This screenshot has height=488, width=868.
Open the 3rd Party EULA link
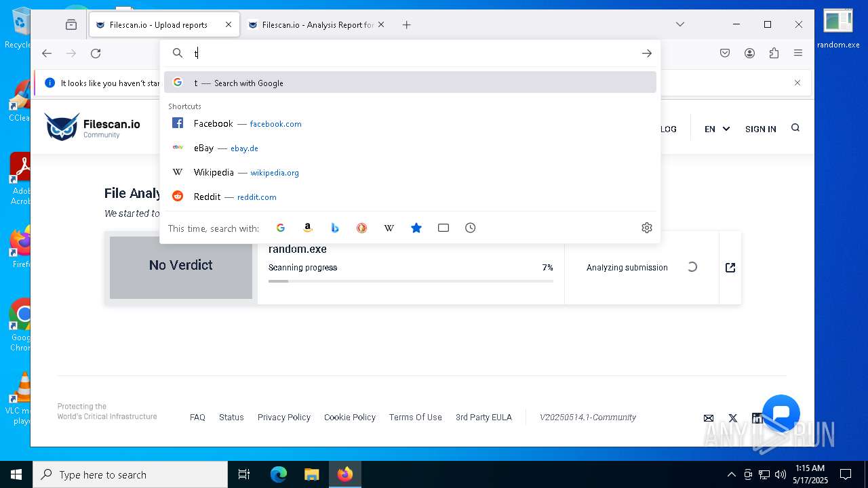(484, 418)
